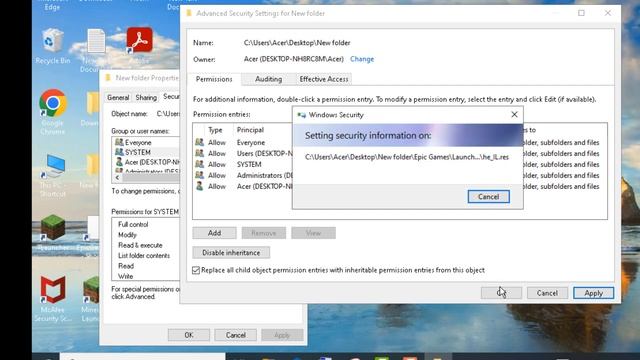
Task: Click the user icon beside Acer permission entry
Action: coord(199,186)
